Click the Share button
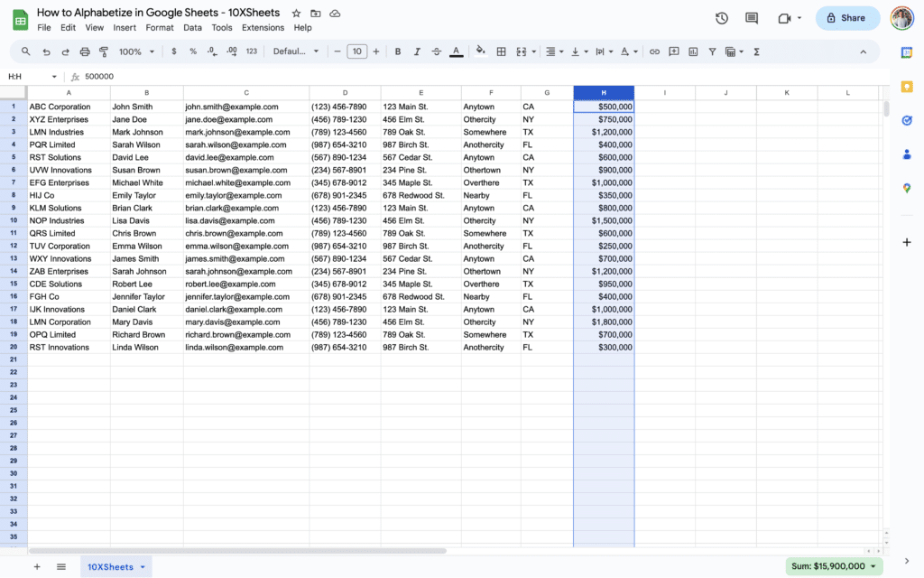Viewport: 924px width, 578px height. (846, 17)
